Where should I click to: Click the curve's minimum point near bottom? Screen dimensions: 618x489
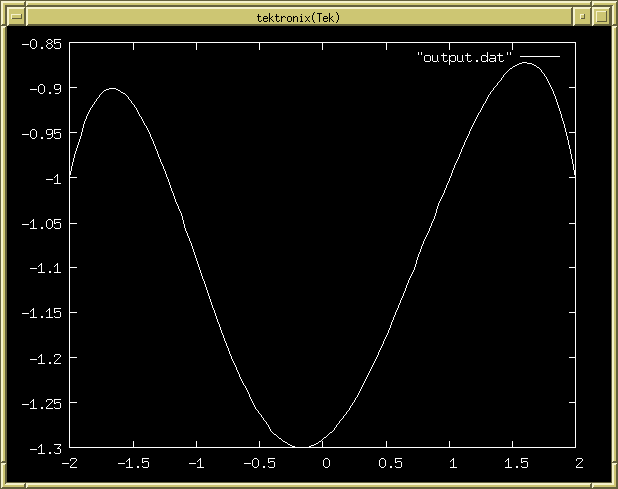click(x=300, y=447)
